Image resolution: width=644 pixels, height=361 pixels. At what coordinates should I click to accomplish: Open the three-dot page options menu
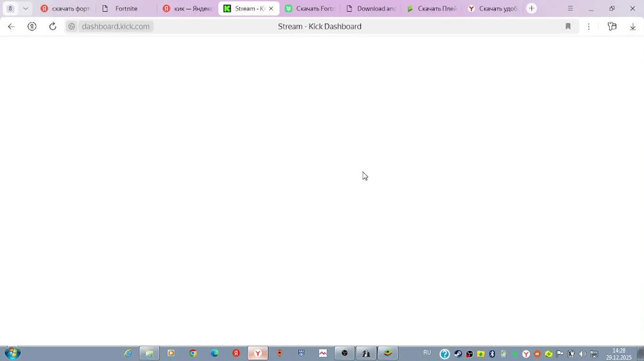589,27
